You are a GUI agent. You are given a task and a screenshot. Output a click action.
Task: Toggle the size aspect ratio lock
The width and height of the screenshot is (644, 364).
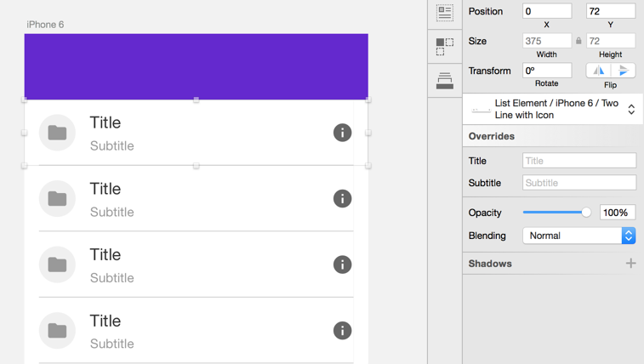click(x=578, y=41)
